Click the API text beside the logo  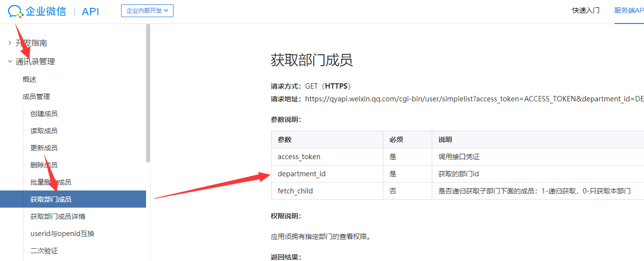click(90, 11)
